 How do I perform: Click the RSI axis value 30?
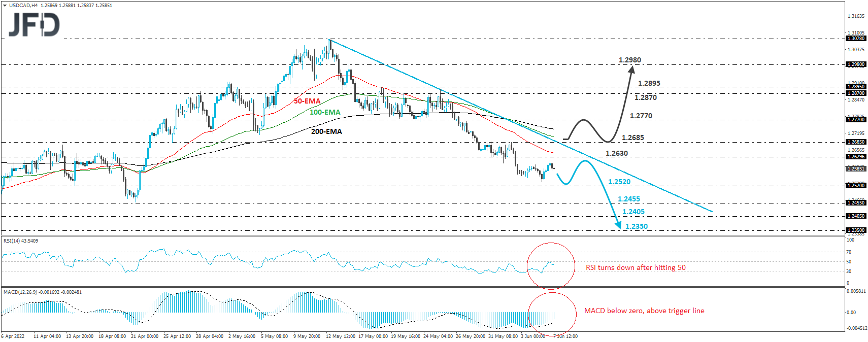849,271
